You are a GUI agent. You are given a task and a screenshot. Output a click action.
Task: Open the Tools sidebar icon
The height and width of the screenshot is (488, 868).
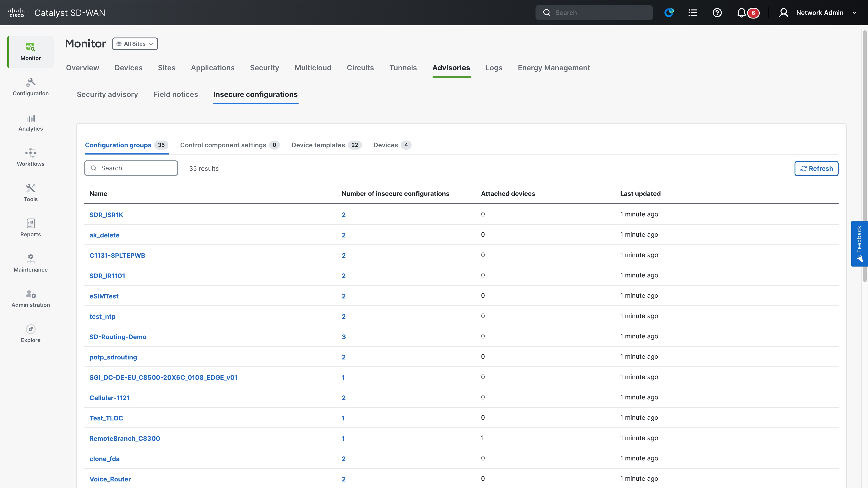pos(31,193)
